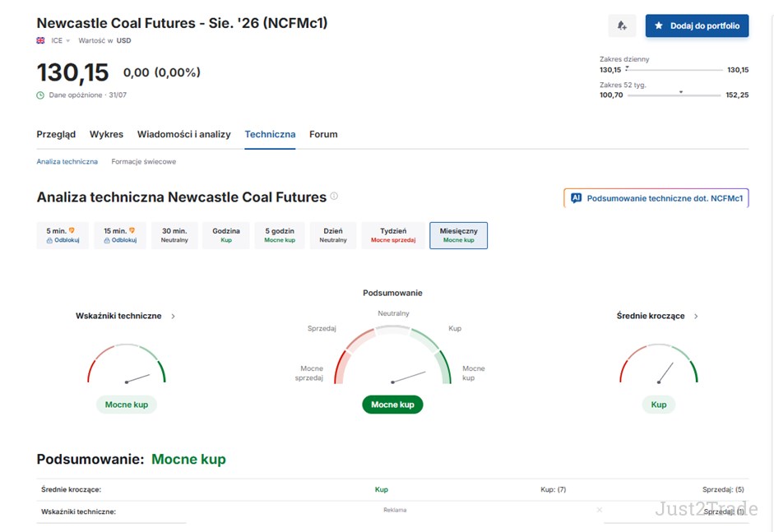Click Średnie kroczące: row label in table
Screen dimensions: 774x532
tap(71, 489)
